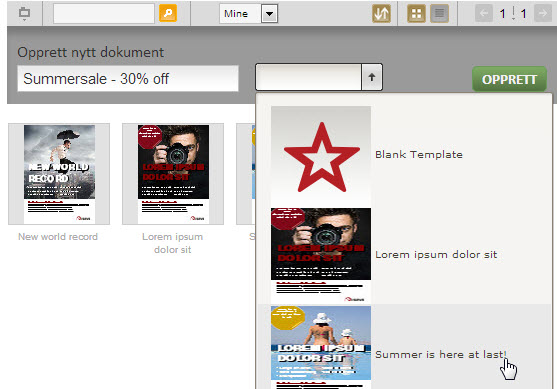Open the folder menu icon in toolbar

(24, 13)
